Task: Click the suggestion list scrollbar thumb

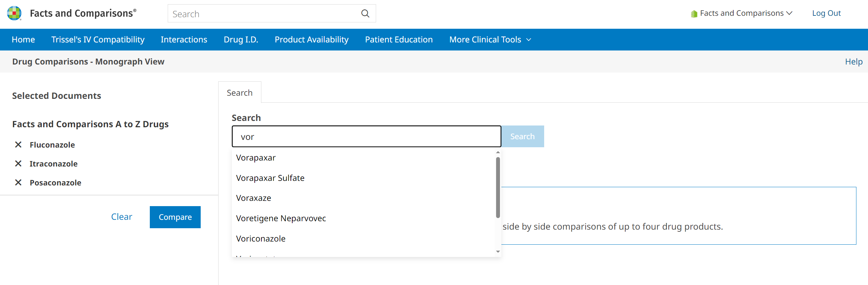Action: tap(498, 188)
